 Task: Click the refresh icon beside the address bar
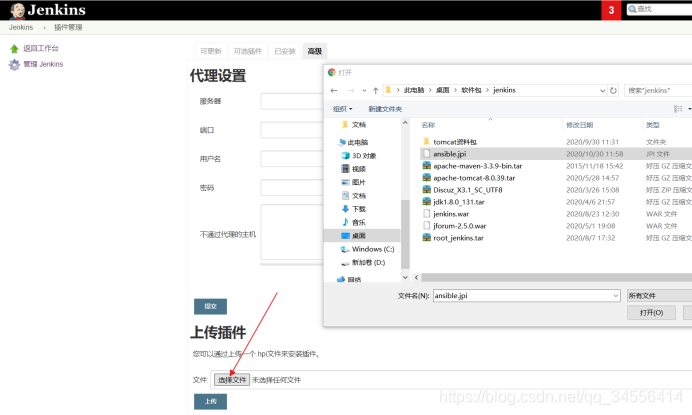click(x=613, y=91)
